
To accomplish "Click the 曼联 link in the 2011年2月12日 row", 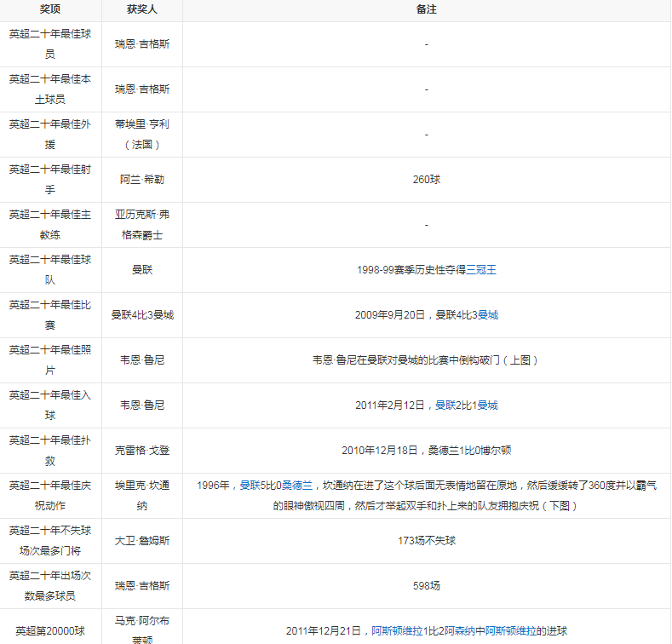I will (445, 405).
